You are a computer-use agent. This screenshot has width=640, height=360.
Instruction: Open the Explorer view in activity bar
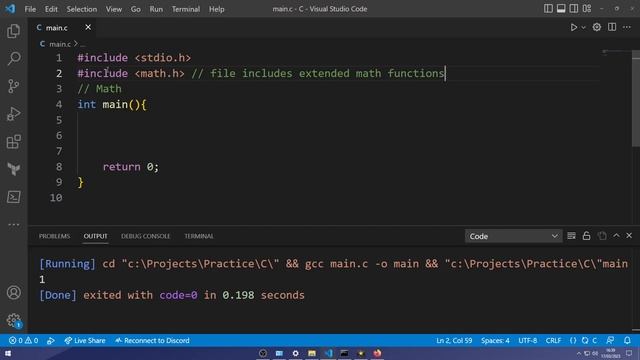(13, 31)
